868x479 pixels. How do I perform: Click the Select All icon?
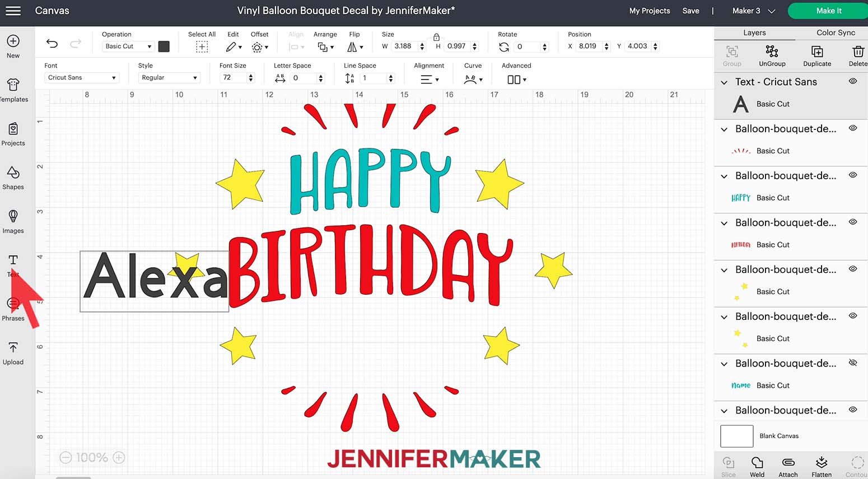[x=202, y=47]
